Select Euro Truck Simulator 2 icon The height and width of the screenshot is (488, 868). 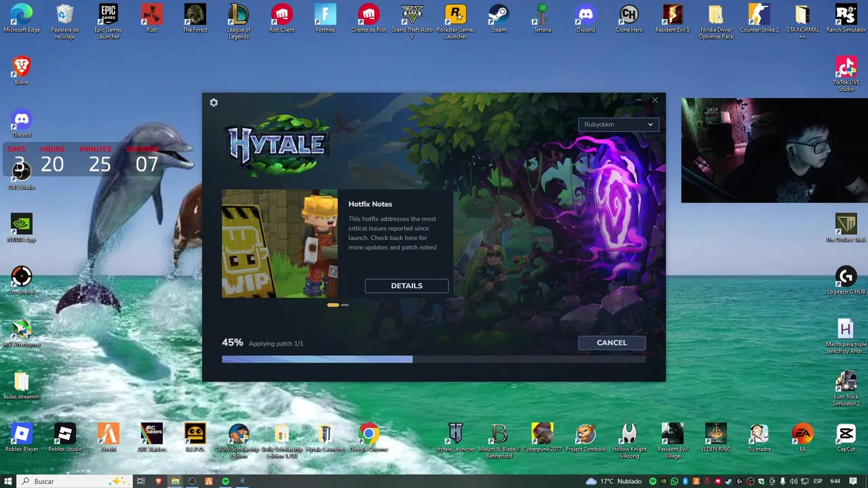click(x=846, y=388)
